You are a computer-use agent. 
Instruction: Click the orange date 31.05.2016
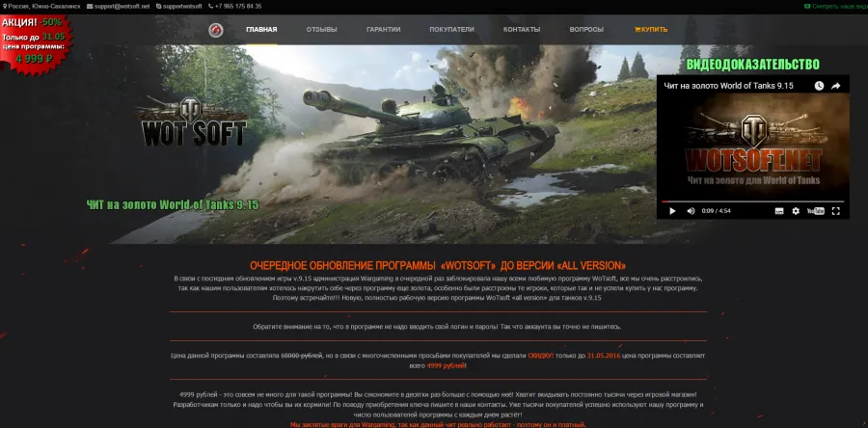[x=604, y=356]
